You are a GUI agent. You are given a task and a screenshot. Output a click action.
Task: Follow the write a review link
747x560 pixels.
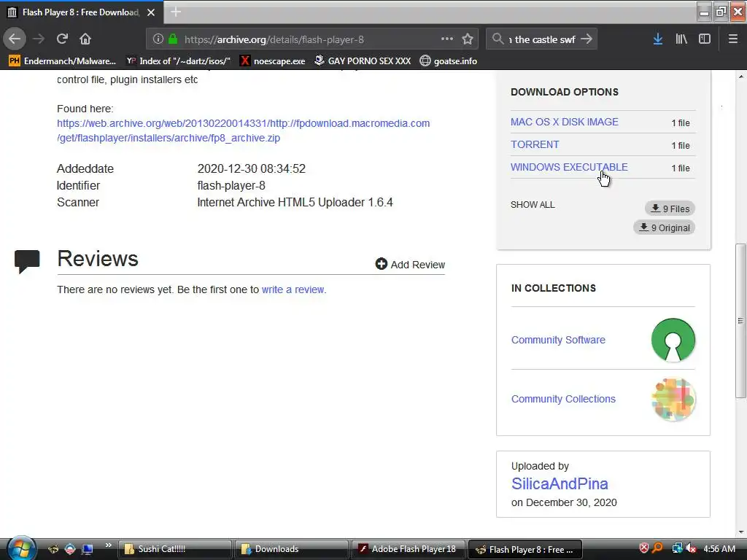pos(293,289)
